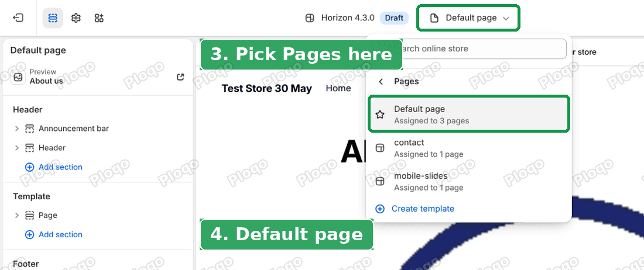644x270 pixels.
Task: Select the contact template
Action: point(468,148)
